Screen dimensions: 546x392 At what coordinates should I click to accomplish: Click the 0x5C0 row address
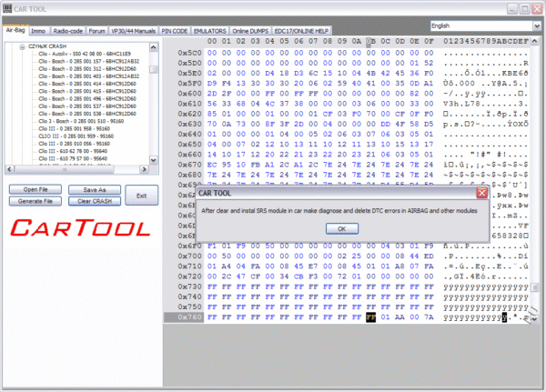pos(189,53)
